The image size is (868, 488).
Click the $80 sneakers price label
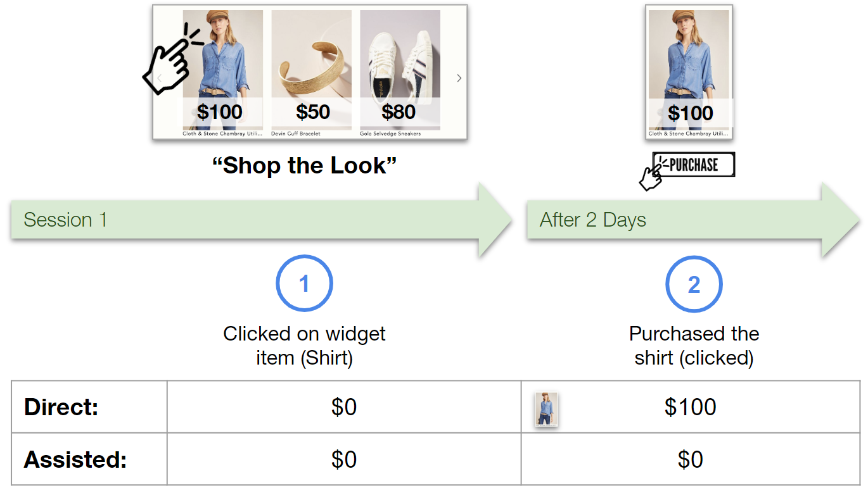(x=399, y=112)
